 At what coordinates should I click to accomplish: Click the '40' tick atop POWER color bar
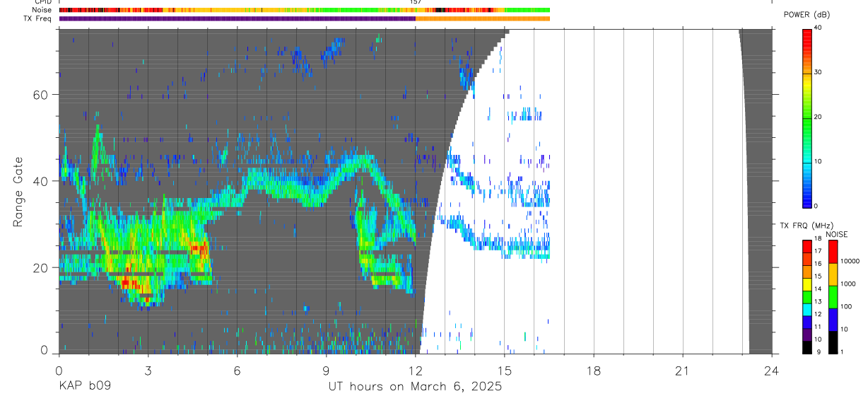coord(818,28)
